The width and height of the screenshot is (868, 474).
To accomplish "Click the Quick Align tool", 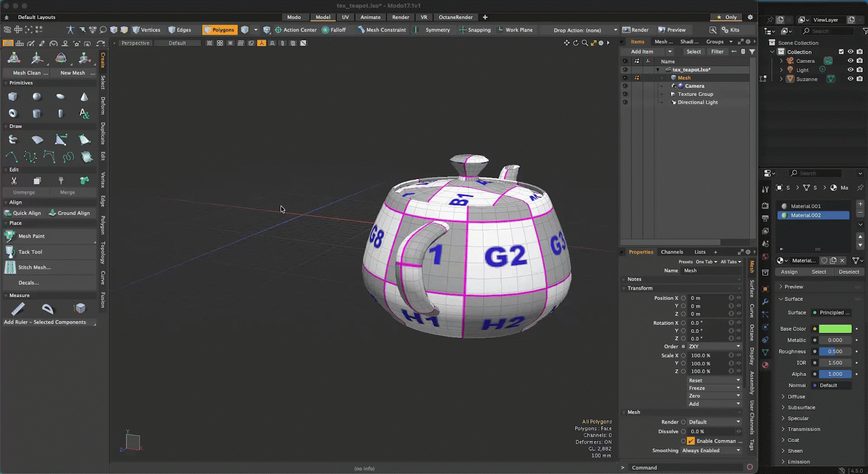I will (23, 213).
